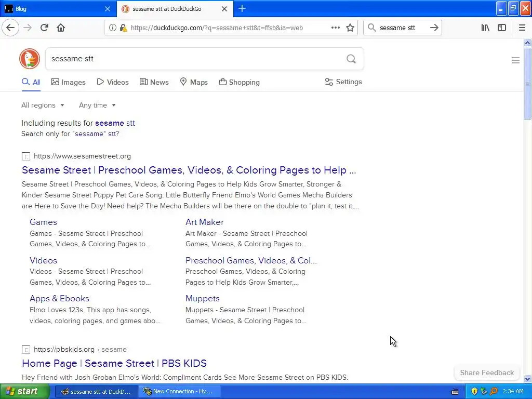Select the All results tab
The height and width of the screenshot is (399, 532).
coord(31,82)
